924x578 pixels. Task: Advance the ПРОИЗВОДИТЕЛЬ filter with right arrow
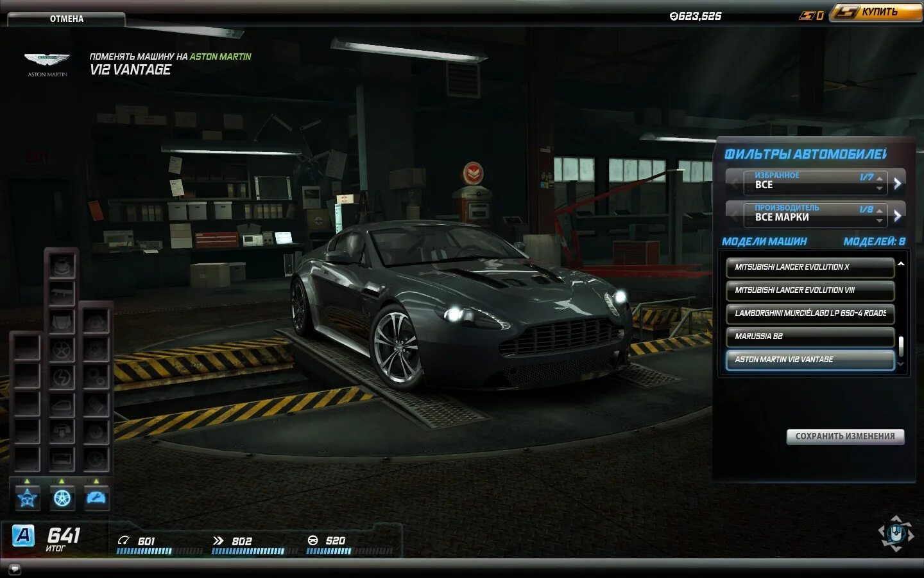(898, 216)
